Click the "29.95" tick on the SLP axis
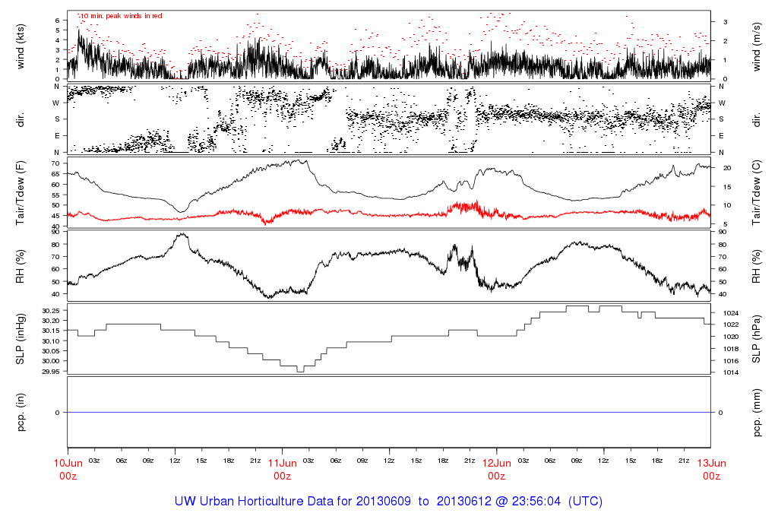Screen dimensions: 778x532 (x=51, y=371)
